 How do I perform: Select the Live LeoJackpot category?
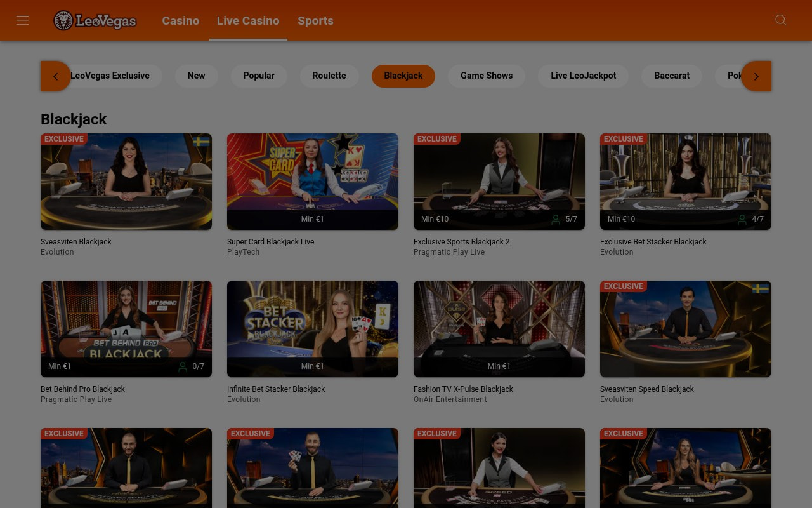tap(584, 76)
